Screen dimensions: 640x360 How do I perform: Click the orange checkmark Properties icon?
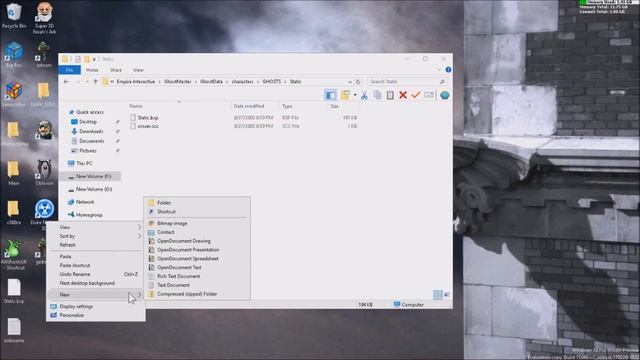tap(416, 95)
